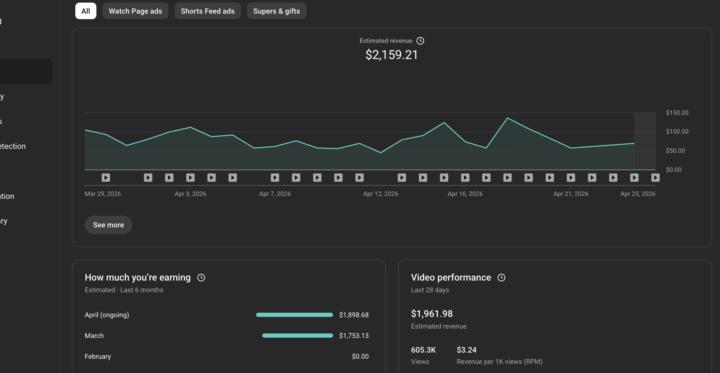This screenshot has width=720, height=373.
Task: Click the $50.00 axis label
Action: point(676,151)
